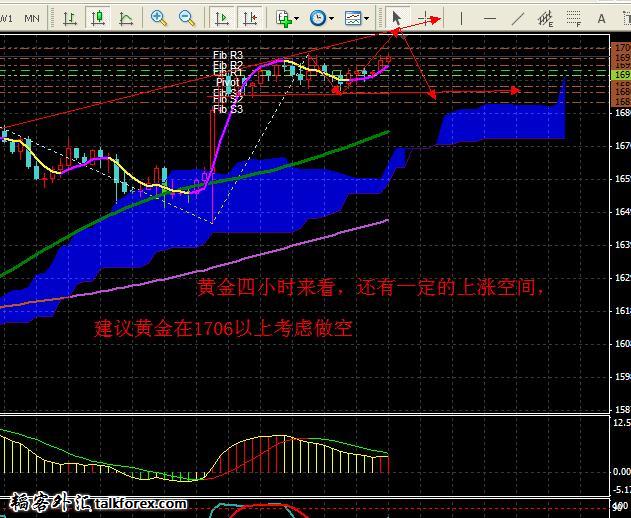631x518 pixels.
Task: Choose the horizontal line drawing tool
Action: point(489,18)
